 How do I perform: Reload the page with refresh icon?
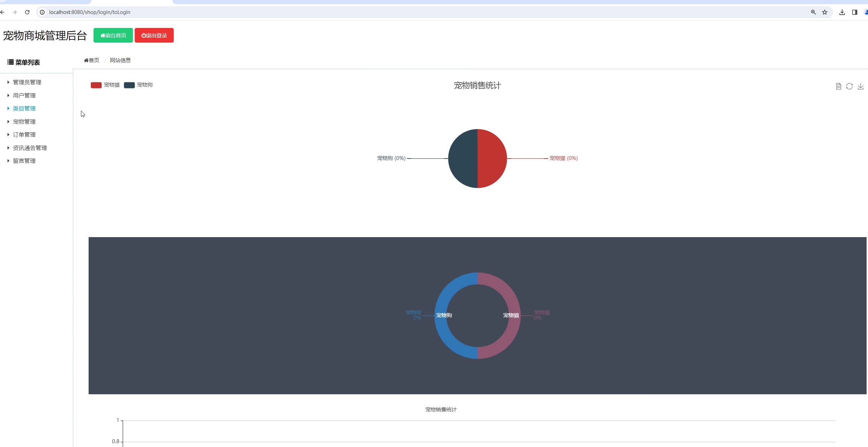27,12
